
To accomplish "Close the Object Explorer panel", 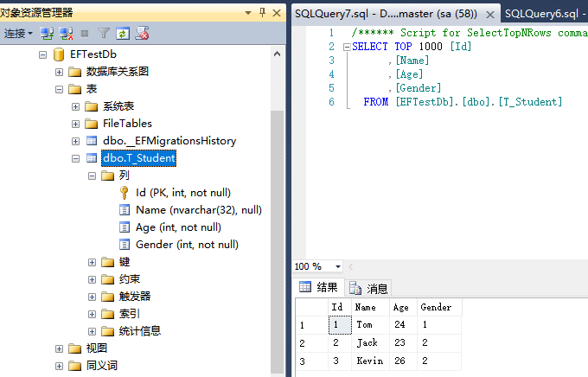I will (277, 13).
